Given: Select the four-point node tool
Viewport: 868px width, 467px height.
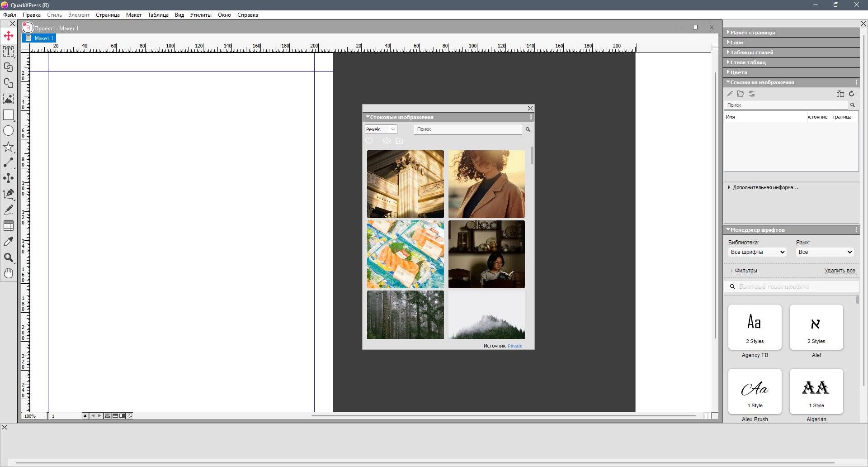Looking at the screenshot, I should (x=9, y=178).
